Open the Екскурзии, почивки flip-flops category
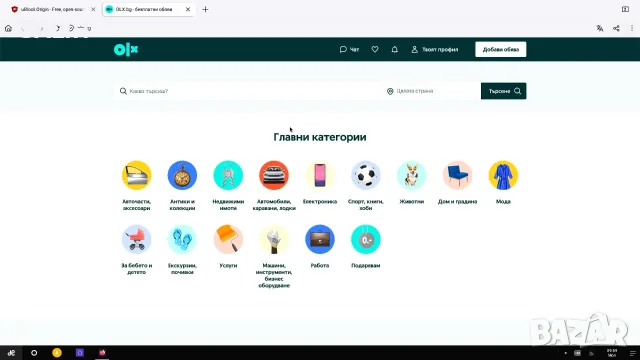 click(x=182, y=249)
